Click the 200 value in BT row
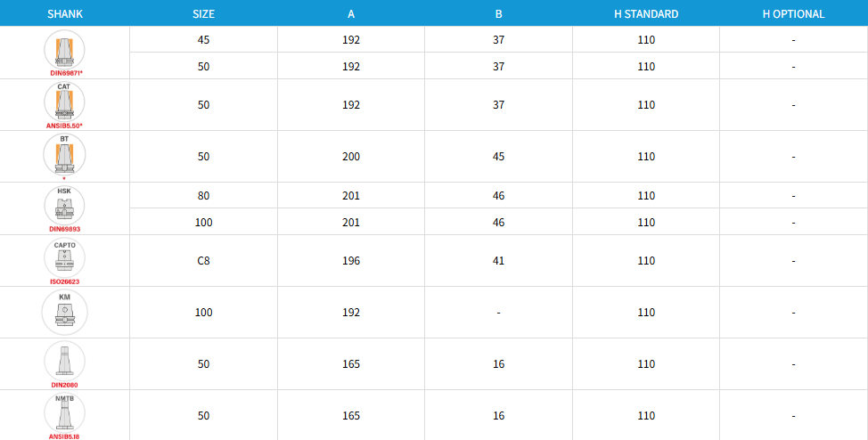 (x=351, y=157)
